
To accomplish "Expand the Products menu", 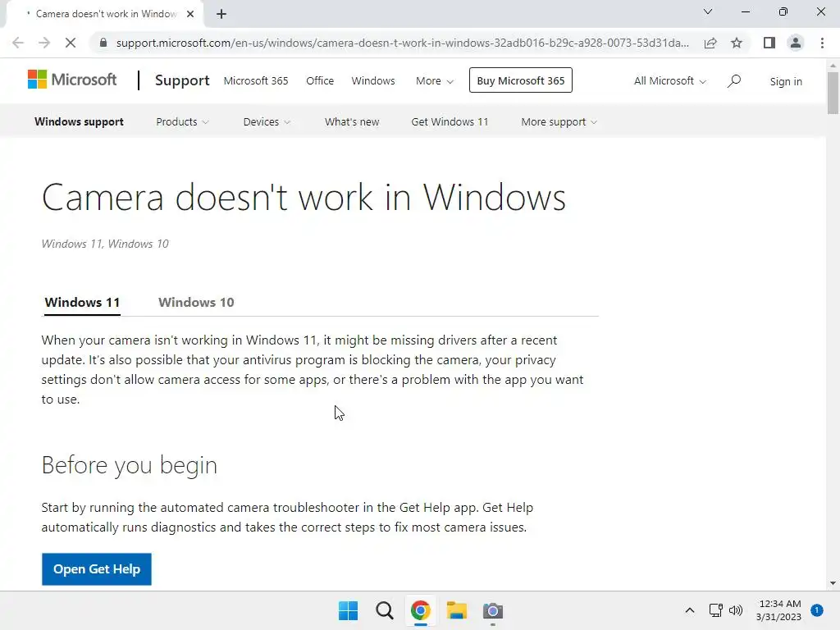I will (182, 121).
